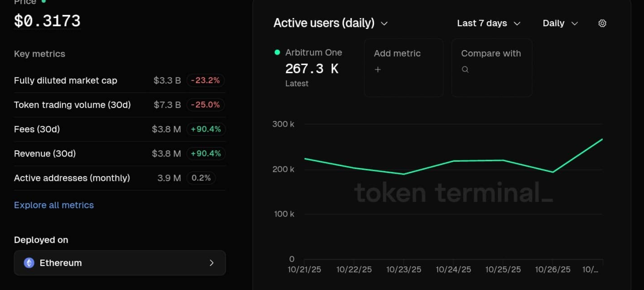The width and height of the screenshot is (644, 290).
Task: Select Active addresses (monthly) metric
Action: [72, 178]
